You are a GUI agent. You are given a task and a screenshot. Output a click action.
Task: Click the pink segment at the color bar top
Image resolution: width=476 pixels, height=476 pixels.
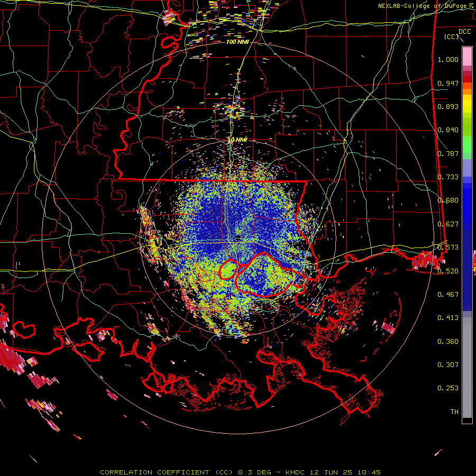coord(467,56)
